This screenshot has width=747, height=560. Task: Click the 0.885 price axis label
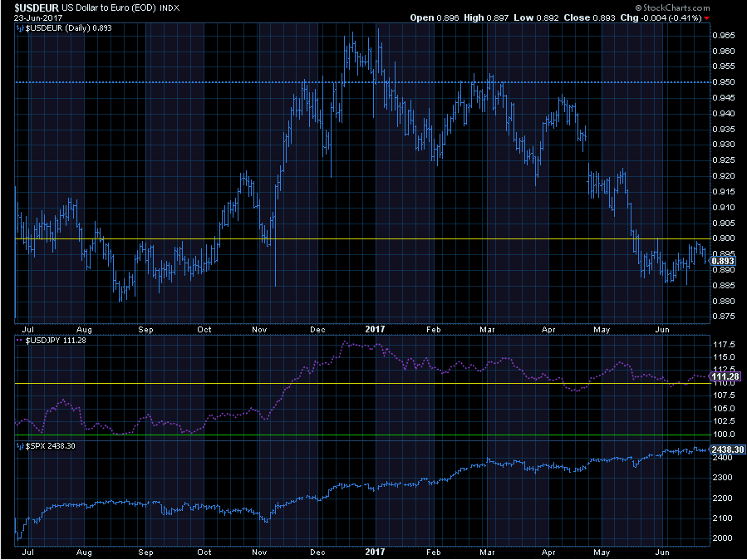coord(724,285)
